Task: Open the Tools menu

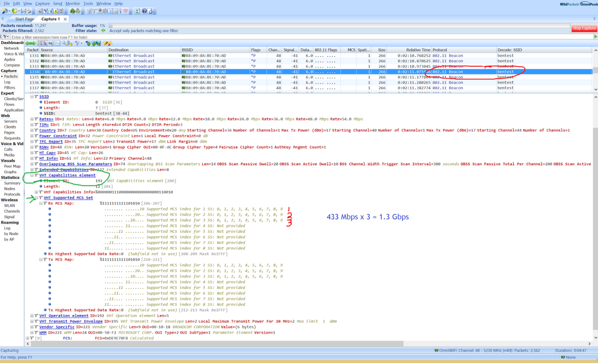Action: [x=88, y=3]
